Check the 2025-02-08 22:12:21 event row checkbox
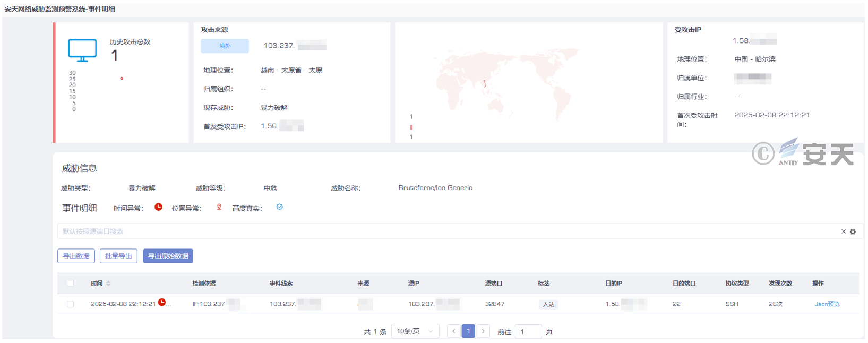This screenshot has height=343, width=868. click(x=71, y=304)
